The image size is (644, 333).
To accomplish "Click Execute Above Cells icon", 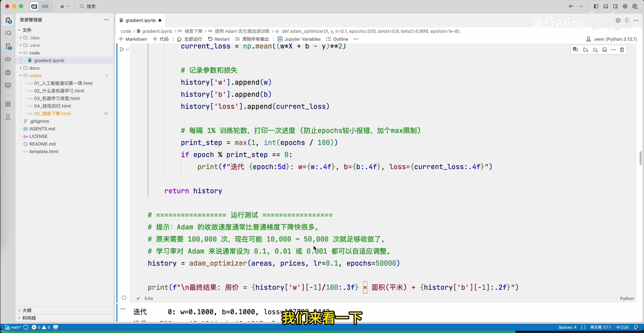I will coord(586,50).
